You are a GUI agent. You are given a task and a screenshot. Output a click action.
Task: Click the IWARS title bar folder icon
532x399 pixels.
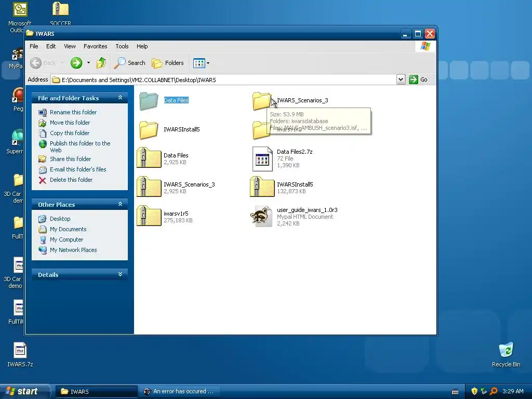(30, 33)
